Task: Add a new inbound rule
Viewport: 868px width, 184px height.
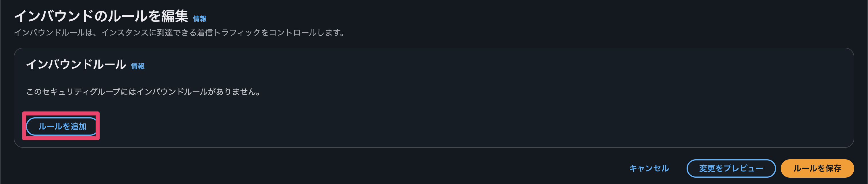Action: (62, 126)
